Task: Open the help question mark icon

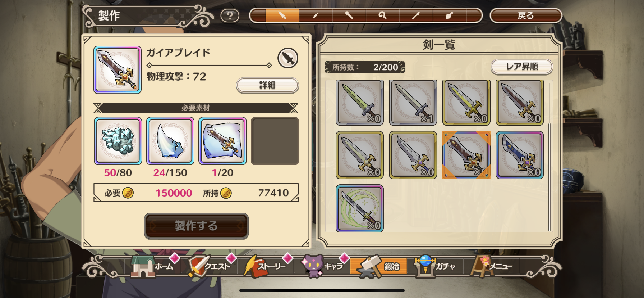Action: pyautogui.click(x=230, y=15)
